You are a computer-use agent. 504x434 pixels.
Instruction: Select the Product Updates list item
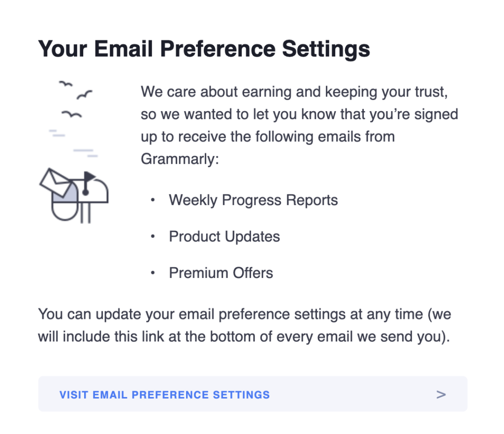[x=224, y=237]
